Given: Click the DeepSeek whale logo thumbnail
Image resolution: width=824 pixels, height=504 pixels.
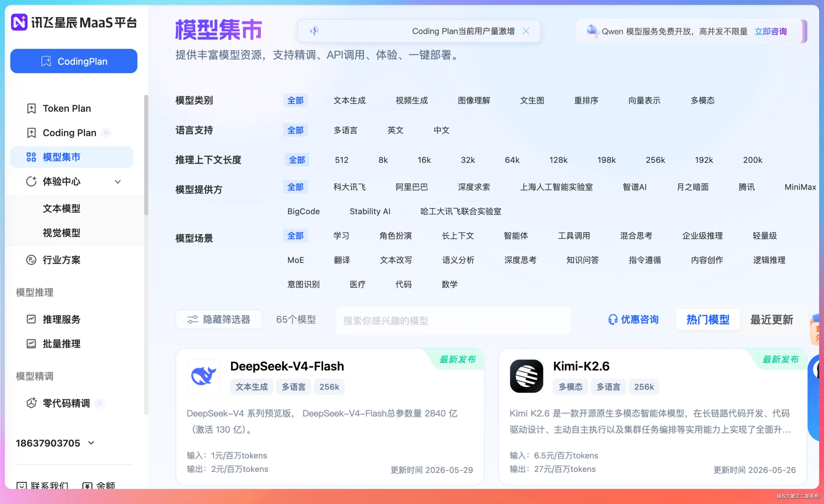Looking at the screenshot, I should [x=204, y=376].
